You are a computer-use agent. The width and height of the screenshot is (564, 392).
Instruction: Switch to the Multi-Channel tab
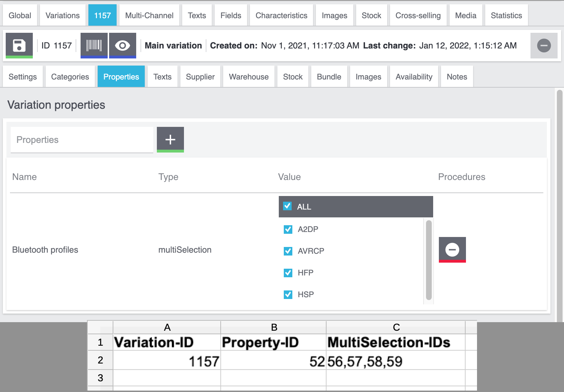click(x=149, y=15)
